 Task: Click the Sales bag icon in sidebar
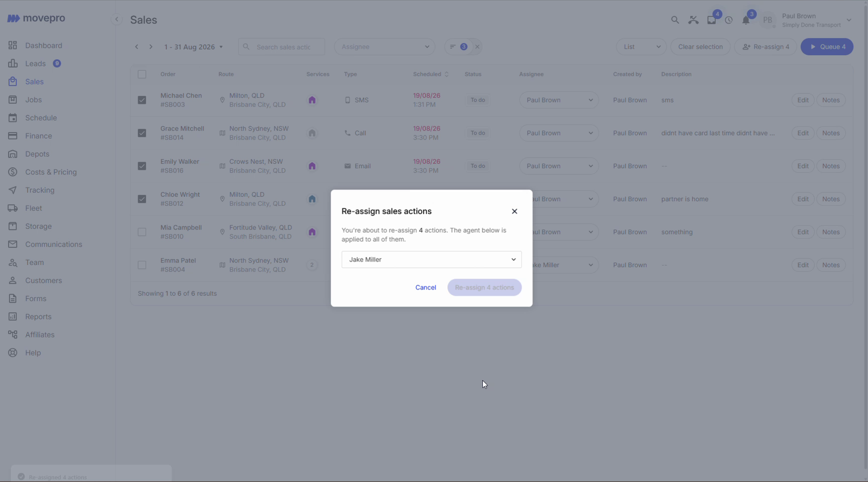coord(13,82)
